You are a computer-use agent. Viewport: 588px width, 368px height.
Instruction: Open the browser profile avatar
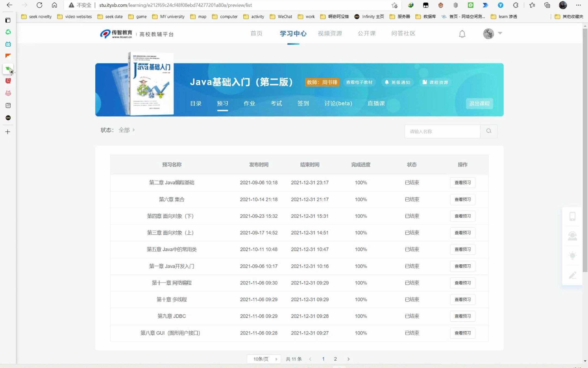tap(563, 5)
